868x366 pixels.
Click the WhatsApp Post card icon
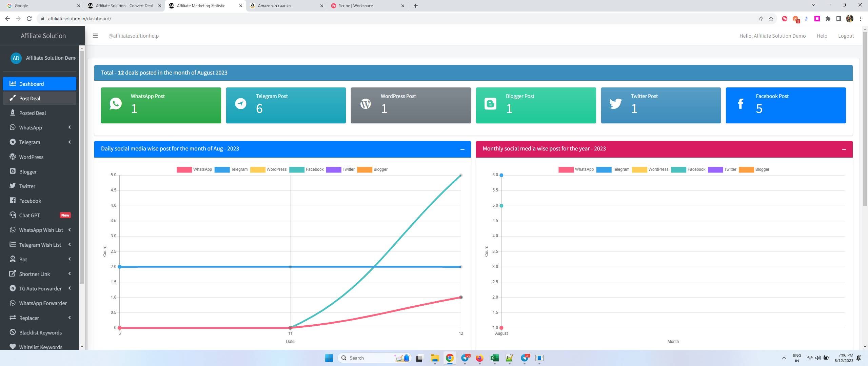click(x=116, y=103)
